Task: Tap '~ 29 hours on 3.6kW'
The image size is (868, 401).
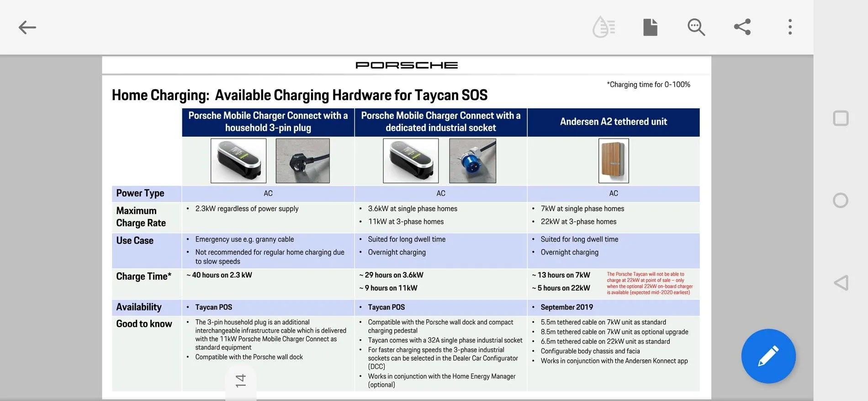Action: tap(391, 275)
